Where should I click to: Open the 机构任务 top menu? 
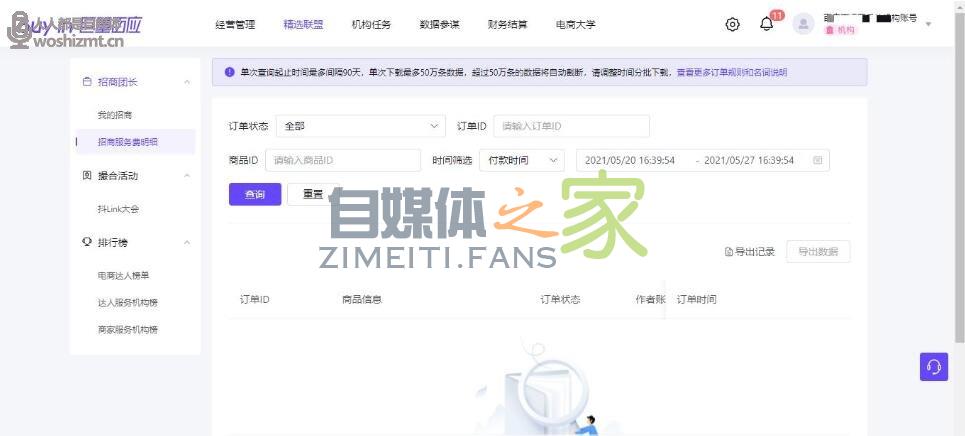[x=371, y=25]
